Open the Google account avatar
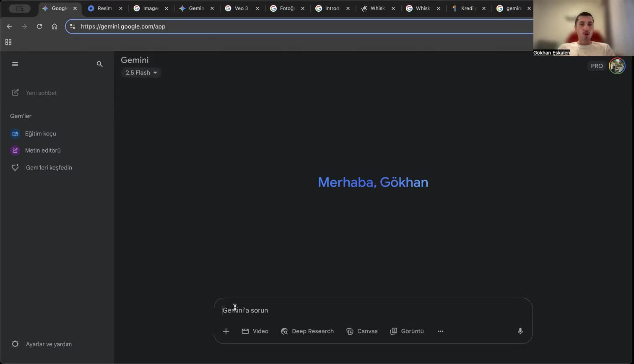 [617, 66]
